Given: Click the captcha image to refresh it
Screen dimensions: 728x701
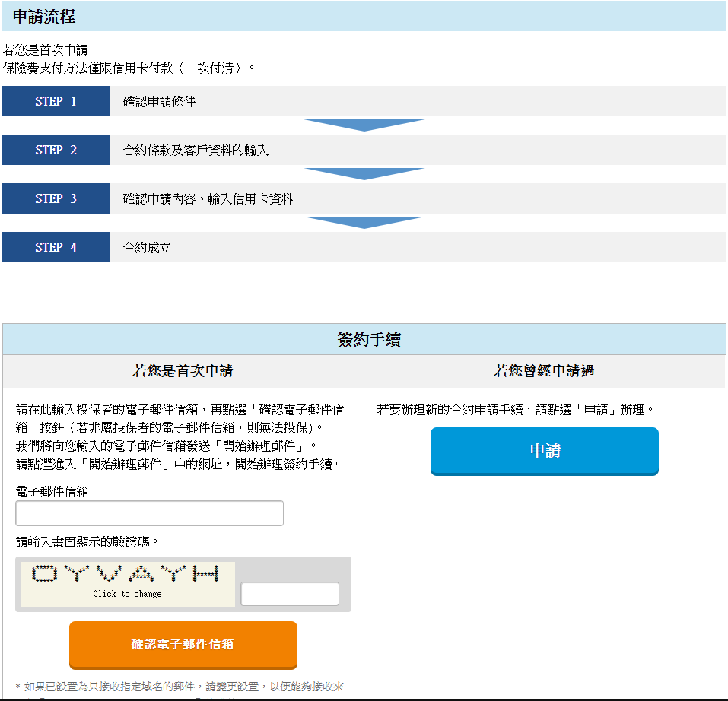Looking at the screenshot, I should [x=128, y=583].
